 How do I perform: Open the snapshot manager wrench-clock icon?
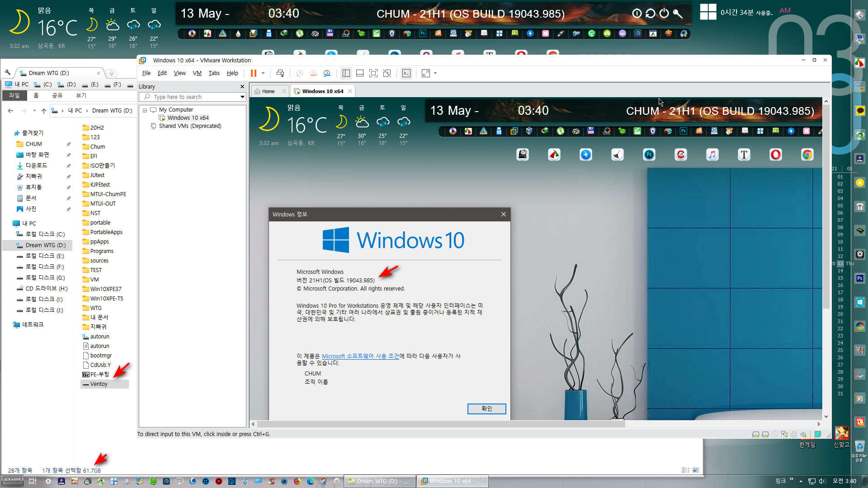click(x=327, y=73)
